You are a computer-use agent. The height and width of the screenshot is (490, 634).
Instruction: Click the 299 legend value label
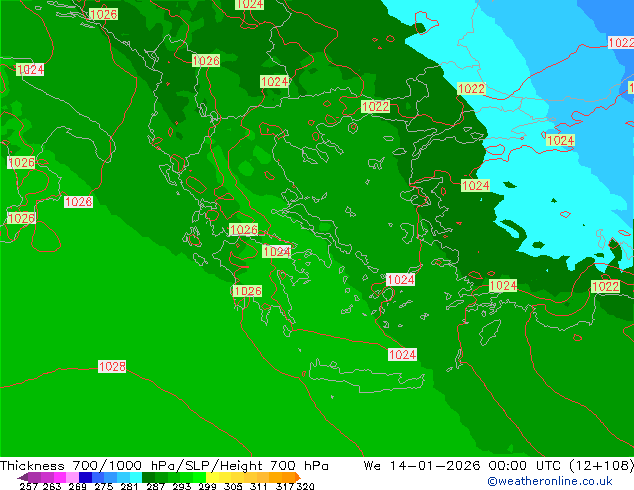point(205,486)
